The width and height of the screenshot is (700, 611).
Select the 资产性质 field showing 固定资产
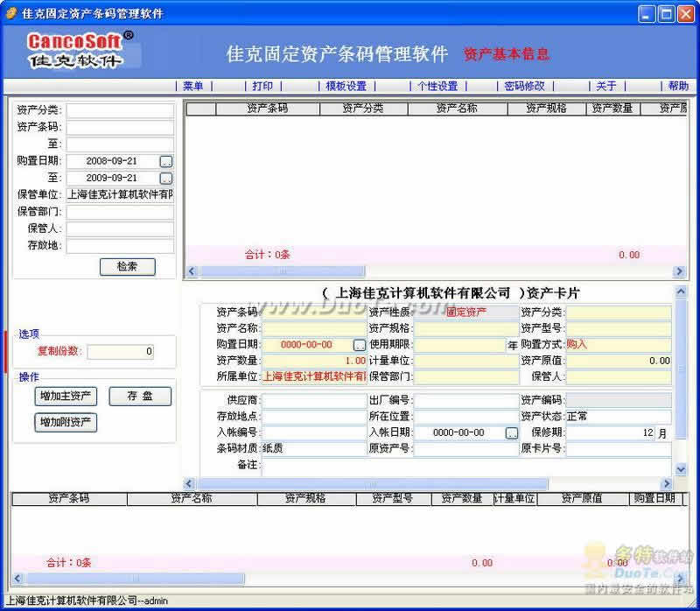tap(466, 313)
